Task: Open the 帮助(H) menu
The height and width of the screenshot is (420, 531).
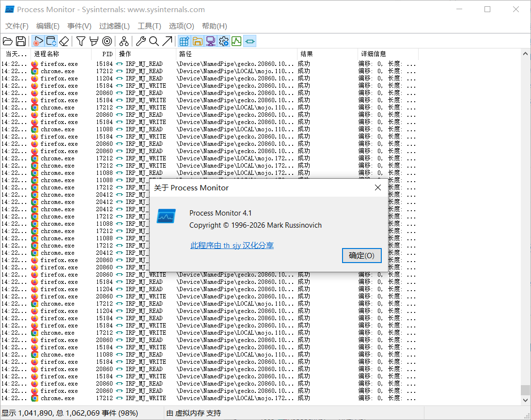Action: pyautogui.click(x=214, y=26)
